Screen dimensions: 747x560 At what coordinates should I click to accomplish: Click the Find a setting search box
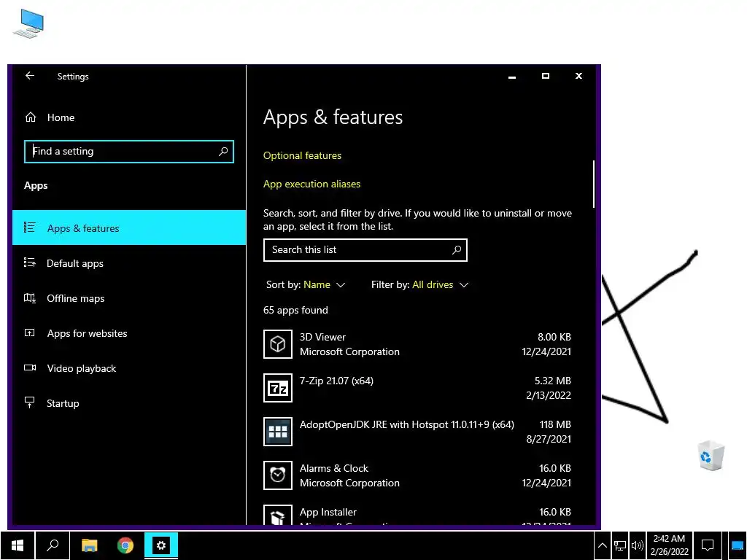tap(128, 152)
